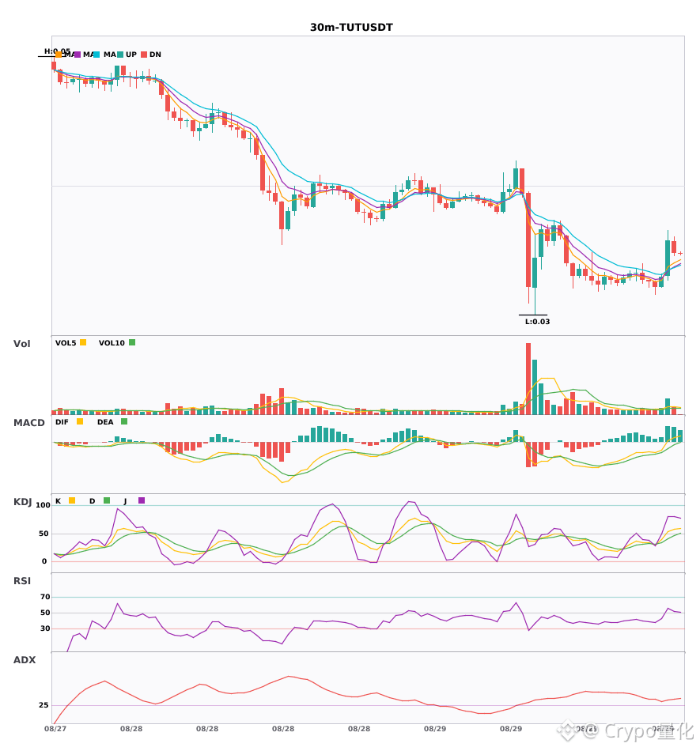700x751 pixels.
Task: Click the KDJ axis value 100
Action: [44, 505]
